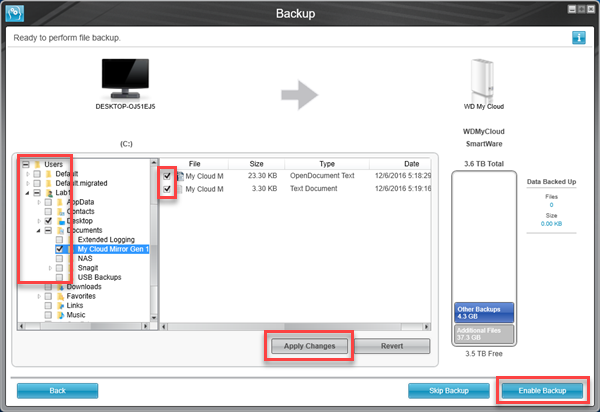Click the Other Backups 4.3 GB bar
600x412 pixels.
click(484, 313)
